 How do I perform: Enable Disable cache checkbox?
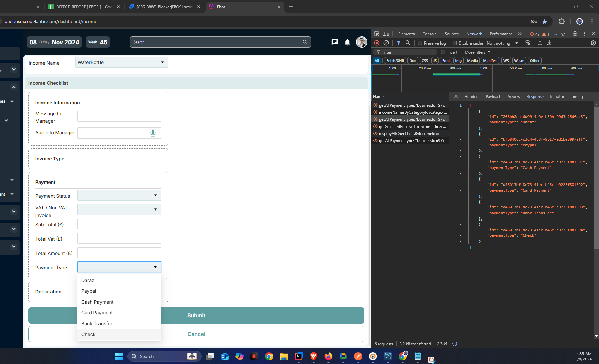(455, 43)
